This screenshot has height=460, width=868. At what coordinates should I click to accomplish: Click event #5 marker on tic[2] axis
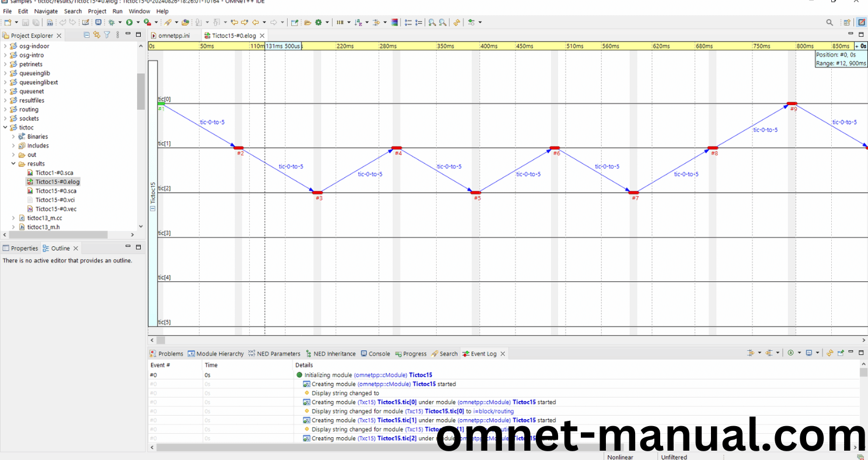pyautogui.click(x=476, y=193)
